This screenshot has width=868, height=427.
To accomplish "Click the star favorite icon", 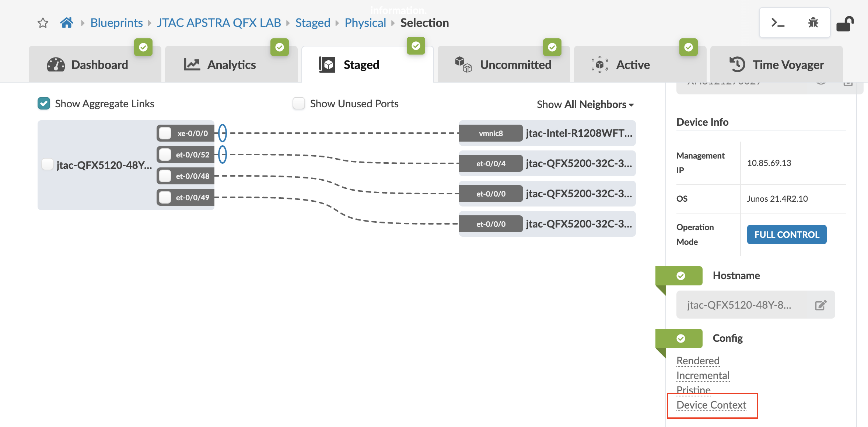I will coord(43,22).
